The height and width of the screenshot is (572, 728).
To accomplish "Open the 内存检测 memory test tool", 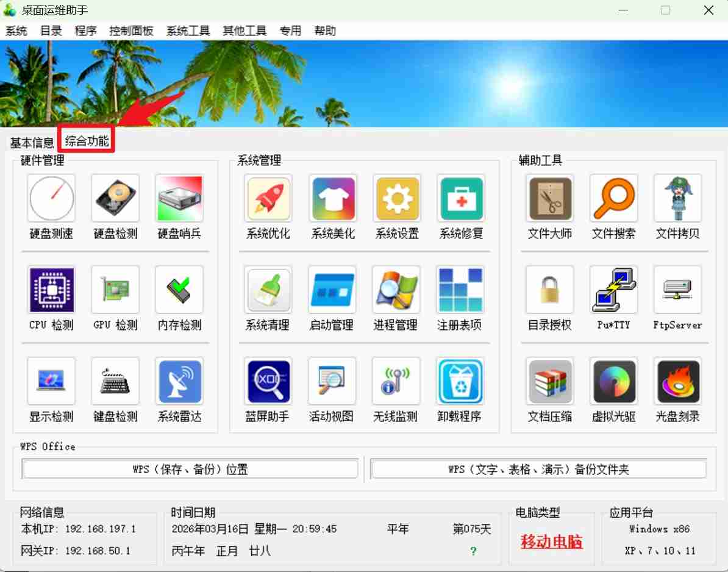I will click(179, 290).
